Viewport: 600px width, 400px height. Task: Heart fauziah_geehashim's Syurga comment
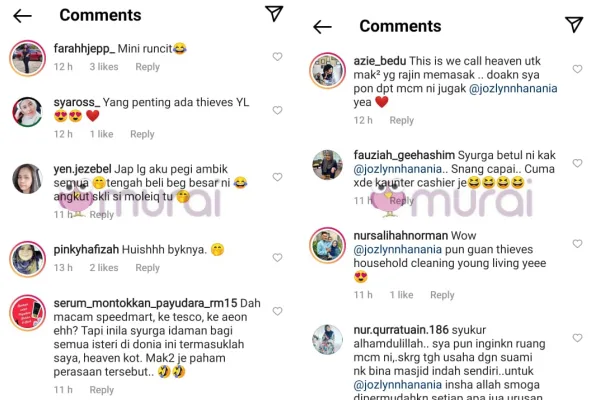pos(577,163)
